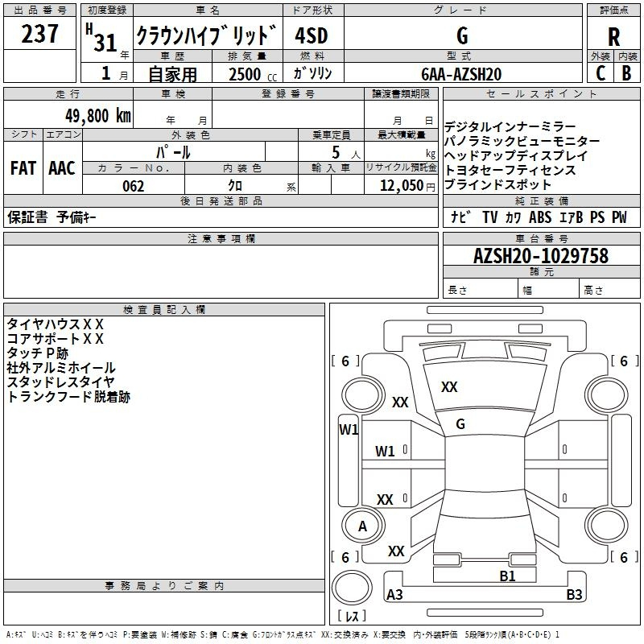This screenshot has width=644, height=644.
Task: Click the color number 062 cell
Action: point(134,186)
